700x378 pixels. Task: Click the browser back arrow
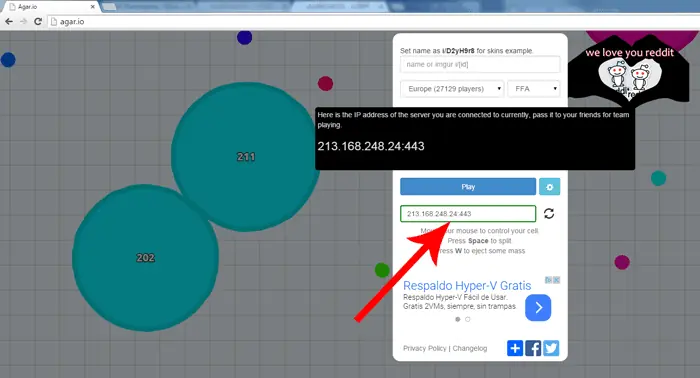point(9,21)
